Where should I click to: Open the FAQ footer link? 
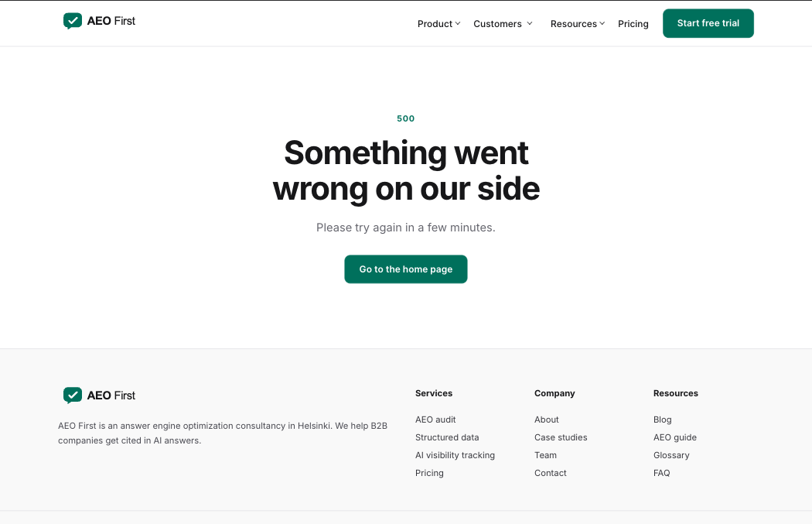662,473
